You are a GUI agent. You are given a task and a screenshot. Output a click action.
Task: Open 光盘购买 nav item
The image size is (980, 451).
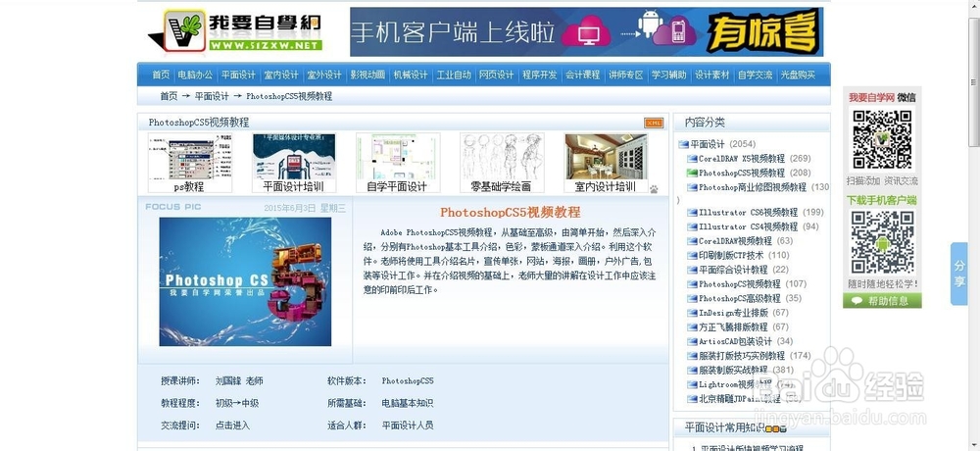point(798,75)
